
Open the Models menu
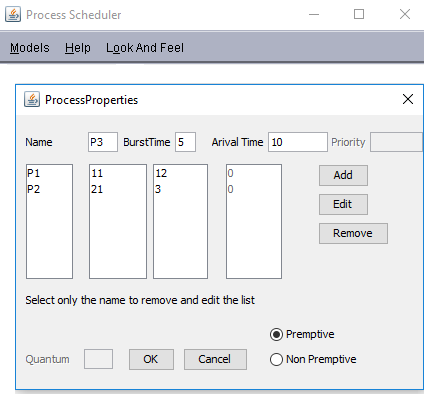[30, 48]
